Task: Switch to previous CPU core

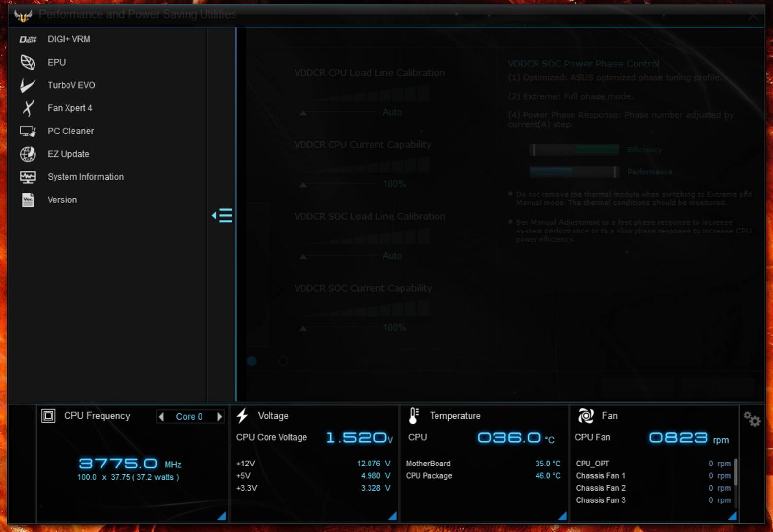Action: click(161, 417)
